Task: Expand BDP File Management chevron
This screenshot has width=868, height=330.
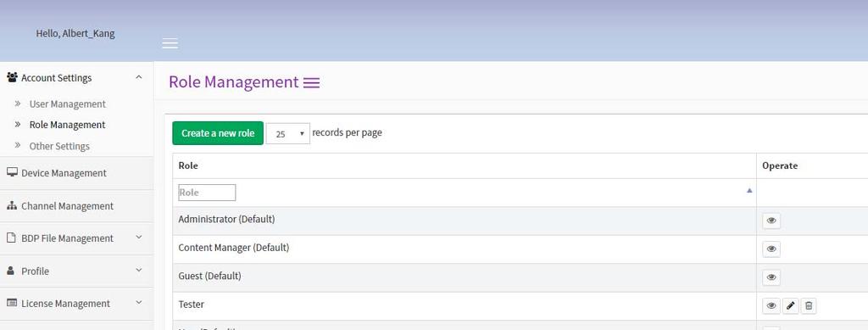Action: [139, 237]
